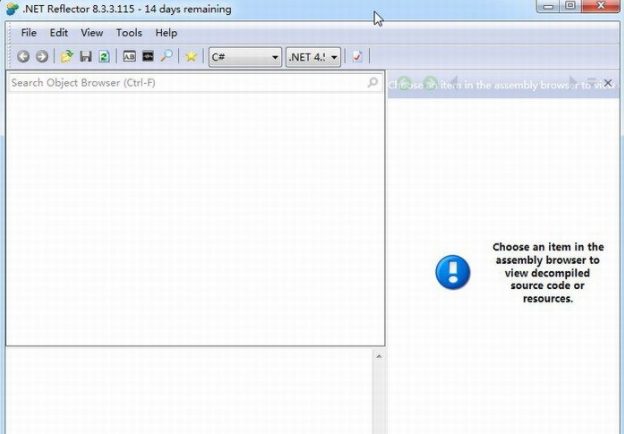Open the View menu

92,33
